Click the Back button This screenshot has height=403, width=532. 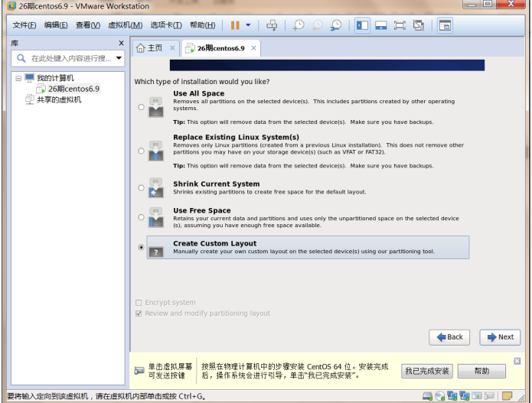(x=449, y=337)
